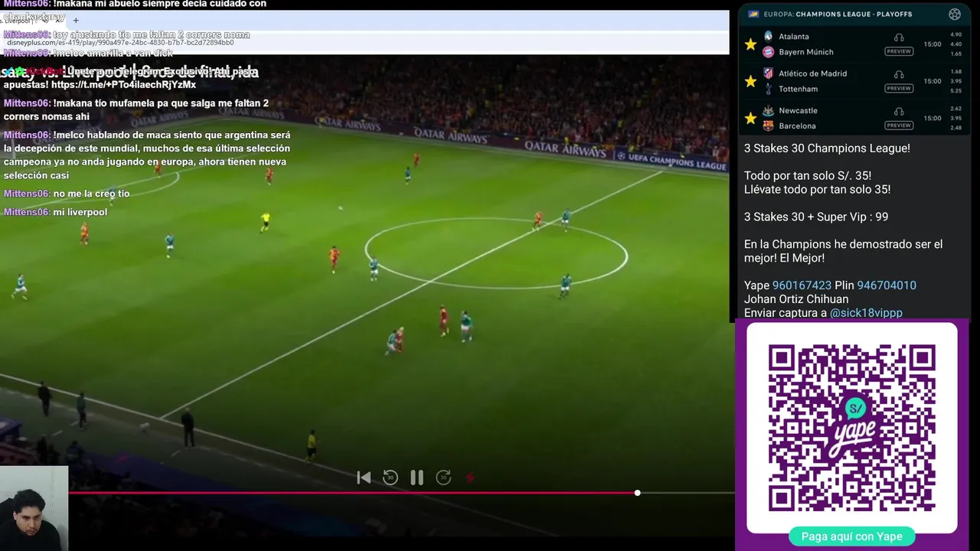980x551 pixels.
Task: Click the Atlético de Madrid crest
Action: (x=768, y=73)
